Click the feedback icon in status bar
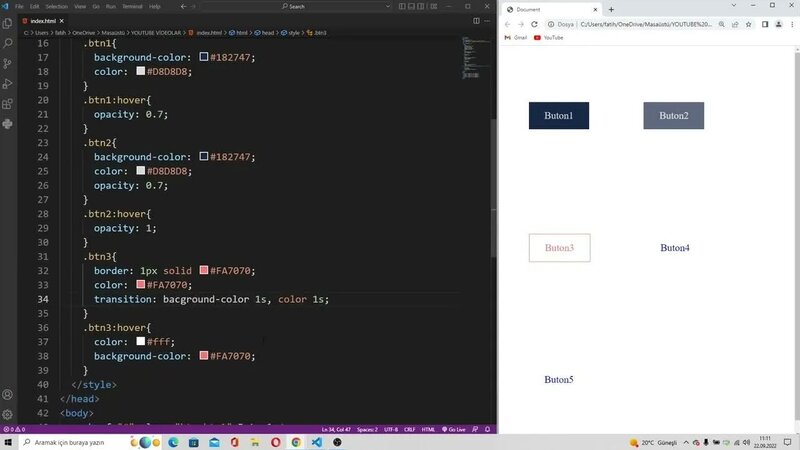The height and width of the screenshot is (450, 800). (475, 430)
